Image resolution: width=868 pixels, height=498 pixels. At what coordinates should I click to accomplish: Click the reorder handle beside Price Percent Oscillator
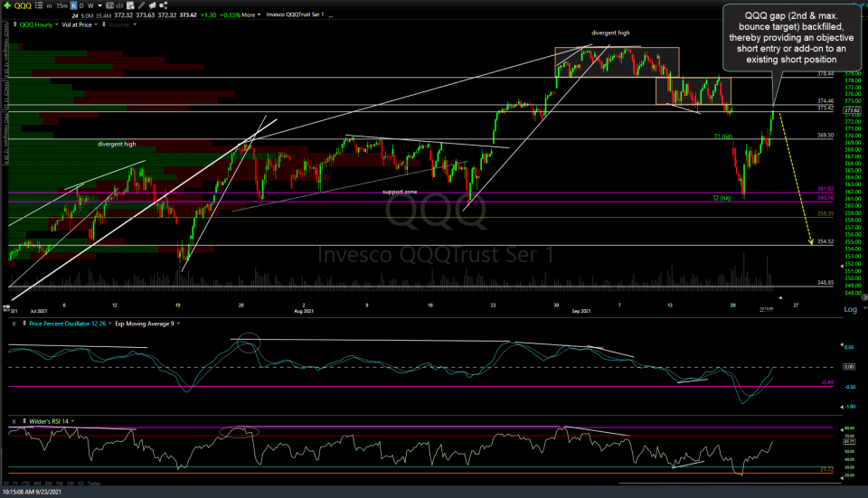(24, 324)
